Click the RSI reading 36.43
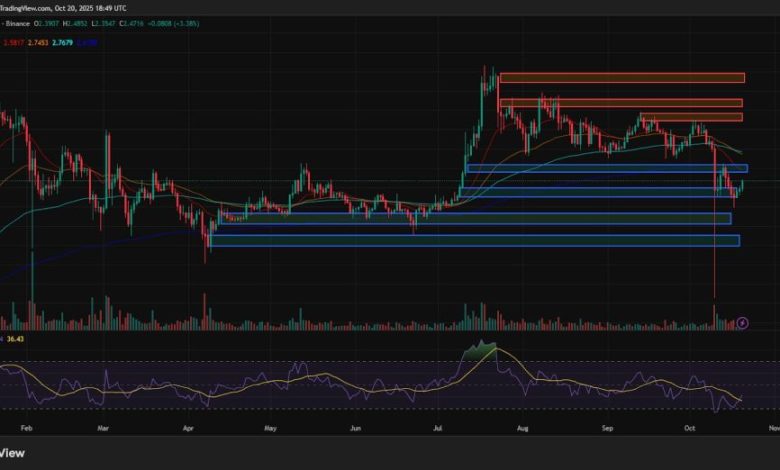780x470 pixels. point(18,341)
